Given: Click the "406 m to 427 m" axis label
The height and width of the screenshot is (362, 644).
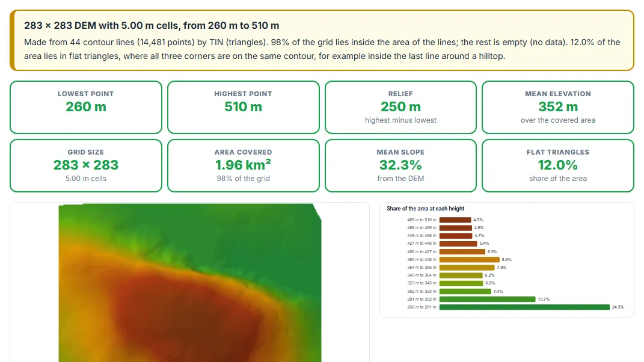Looking at the screenshot, I should click(x=422, y=251).
